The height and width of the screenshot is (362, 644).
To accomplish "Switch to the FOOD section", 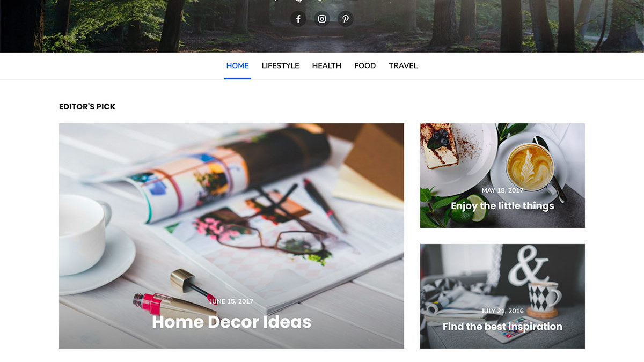I will 365,66.
